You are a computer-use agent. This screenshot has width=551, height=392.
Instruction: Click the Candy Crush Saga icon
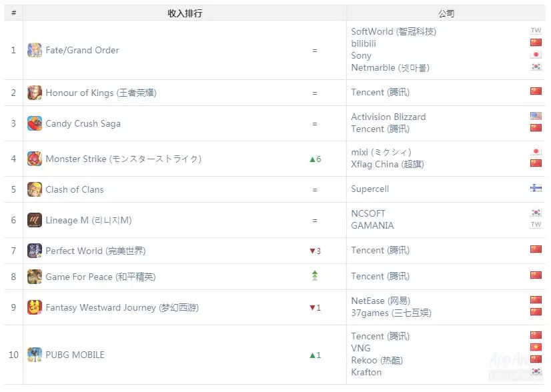point(35,123)
